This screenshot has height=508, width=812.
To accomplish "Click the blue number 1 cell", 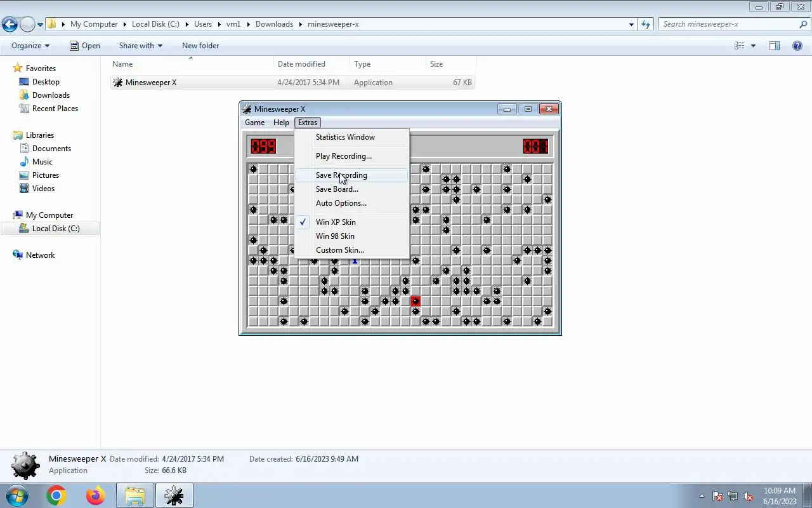I will click(355, 260).
